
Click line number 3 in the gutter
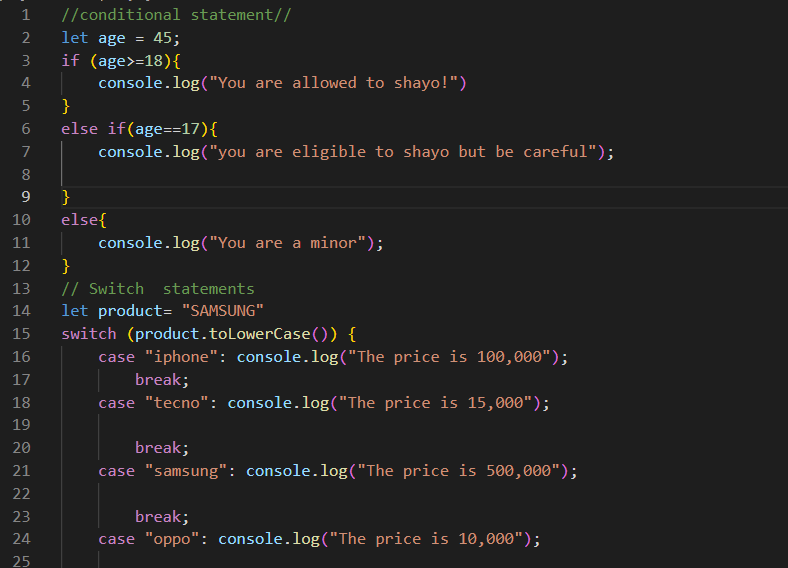pyautogui.click(x=25, y=60)
